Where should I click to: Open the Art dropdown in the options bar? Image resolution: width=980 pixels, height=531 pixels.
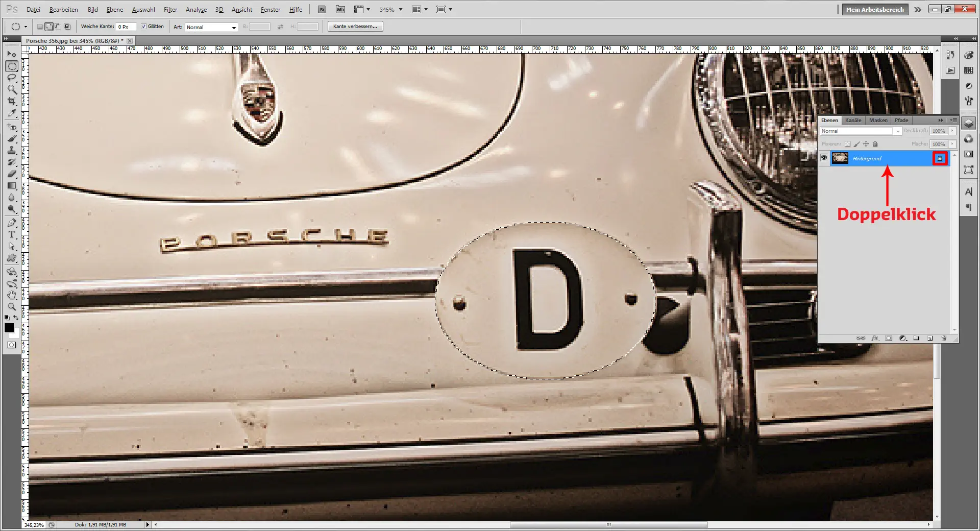point(232,27)
